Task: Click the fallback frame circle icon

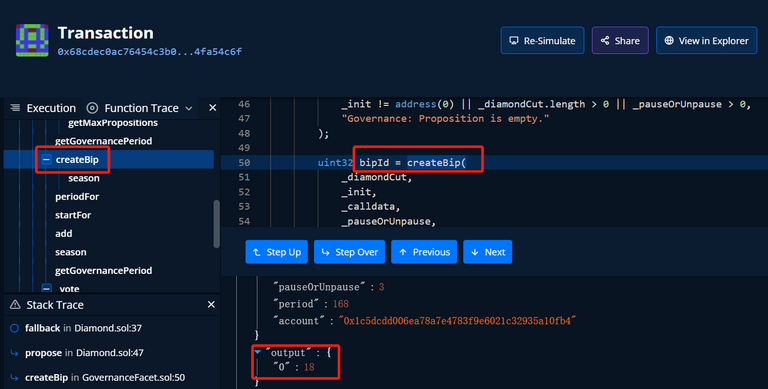Action: click(x=14, y=328)
